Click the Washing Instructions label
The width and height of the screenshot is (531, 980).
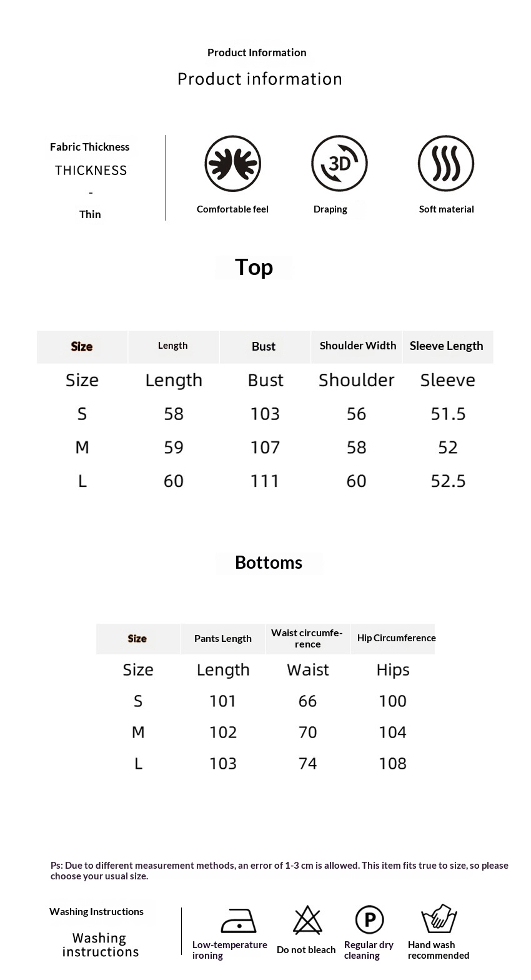(x=96, y=912)
